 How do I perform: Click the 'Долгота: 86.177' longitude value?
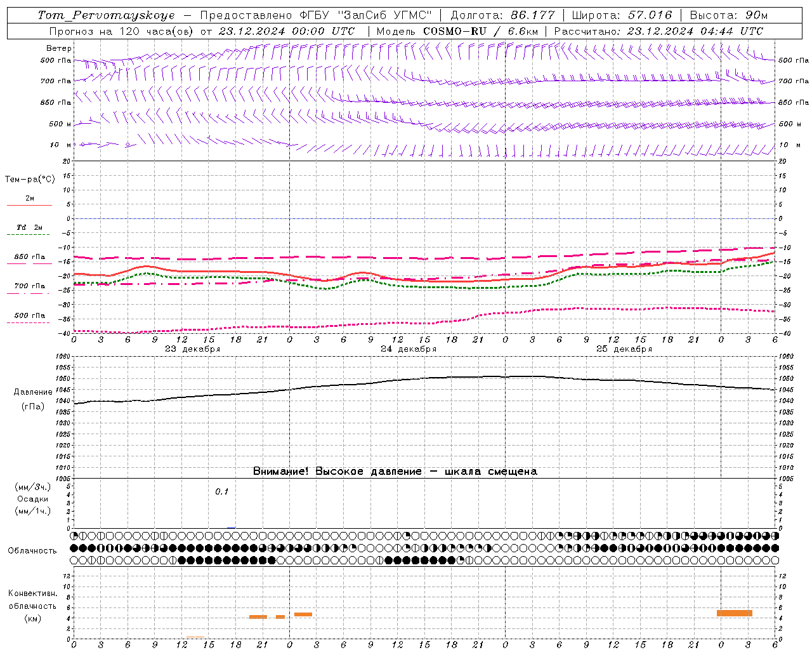[502, 15]
